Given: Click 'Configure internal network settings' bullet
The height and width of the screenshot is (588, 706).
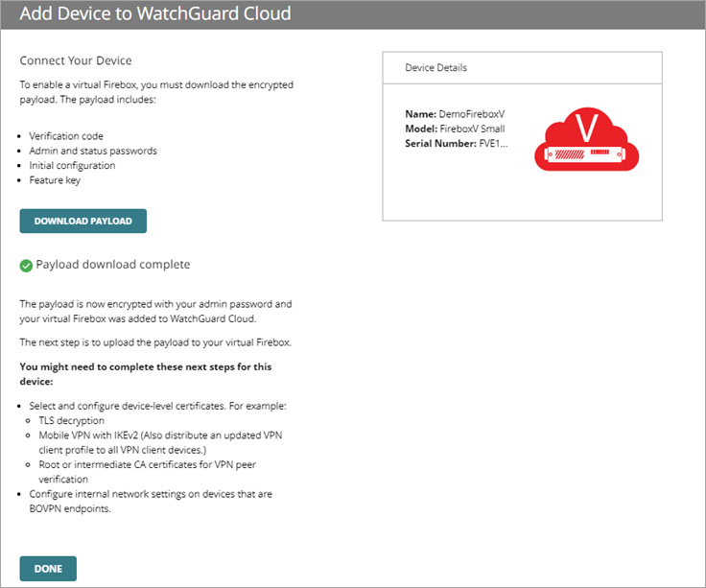Looking at the screenshot, I should click(151, 501).
